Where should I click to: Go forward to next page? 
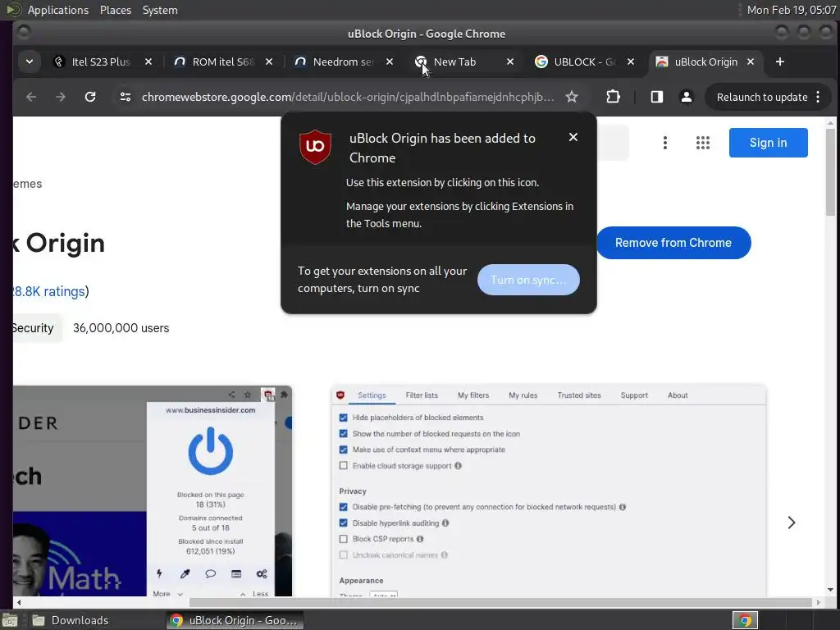pos(61,97)
